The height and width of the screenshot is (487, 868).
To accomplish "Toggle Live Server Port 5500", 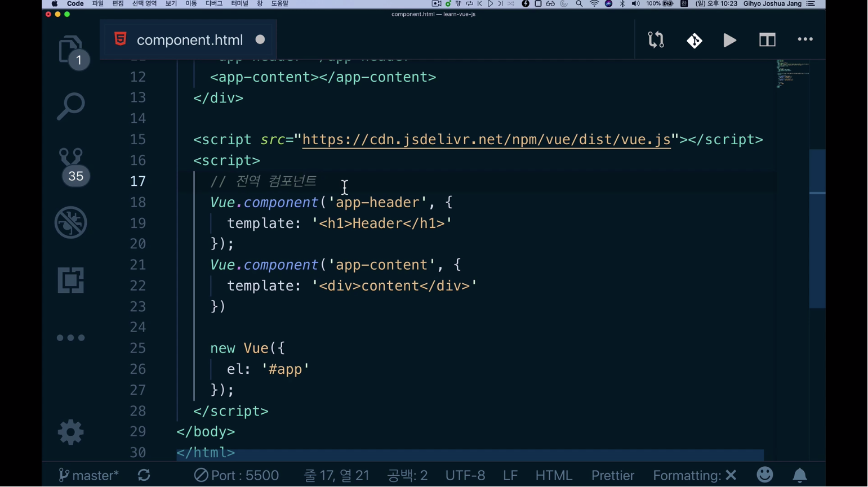I will click(237, 475).
